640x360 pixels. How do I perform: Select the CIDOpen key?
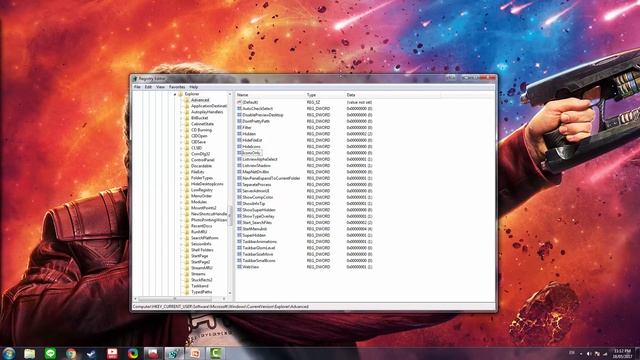[199, 136]
